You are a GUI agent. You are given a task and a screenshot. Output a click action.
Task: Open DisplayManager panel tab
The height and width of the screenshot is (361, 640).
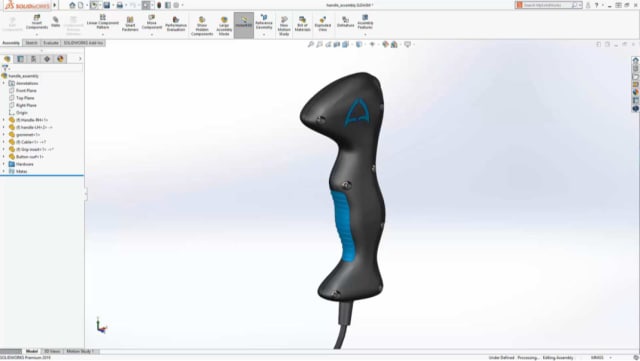tap(60, 59)
